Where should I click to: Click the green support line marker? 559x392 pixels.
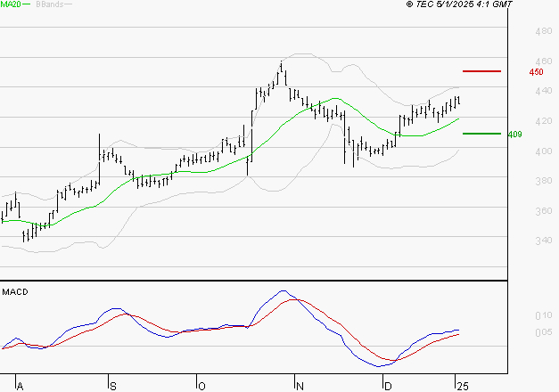pos(481,134)
